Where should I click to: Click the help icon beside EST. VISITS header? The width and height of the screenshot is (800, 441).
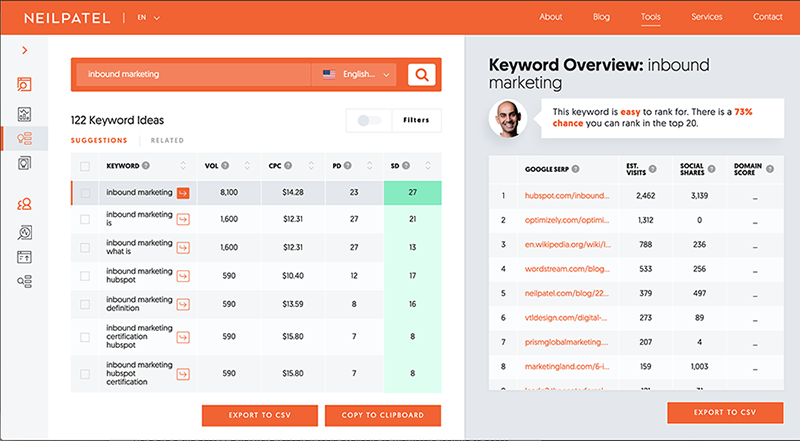(x=653, y=169)
